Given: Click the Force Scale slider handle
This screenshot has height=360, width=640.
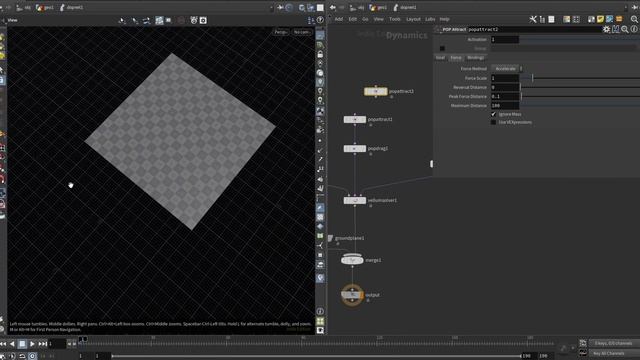Looking at the screenshot, I should click(x=532, y=78).
